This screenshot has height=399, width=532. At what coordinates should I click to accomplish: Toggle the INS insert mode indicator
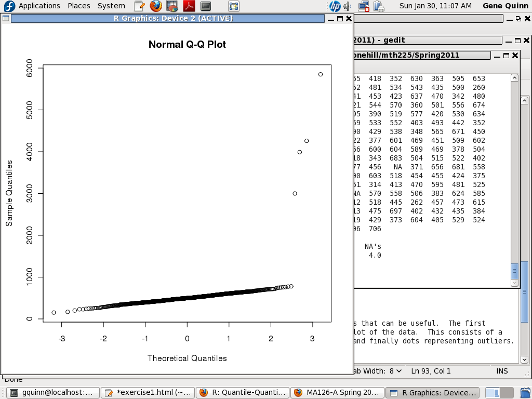pos(501,371)
